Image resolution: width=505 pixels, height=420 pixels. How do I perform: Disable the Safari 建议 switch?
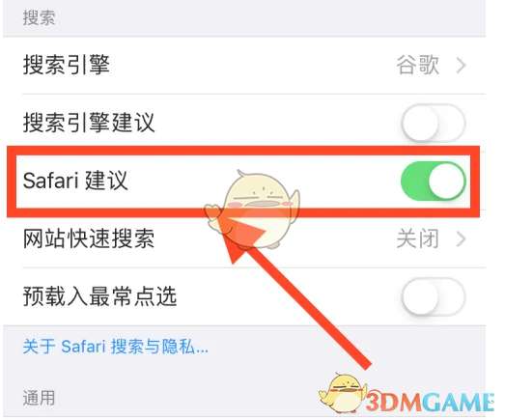pyautogui.click(x=434, y=181)
